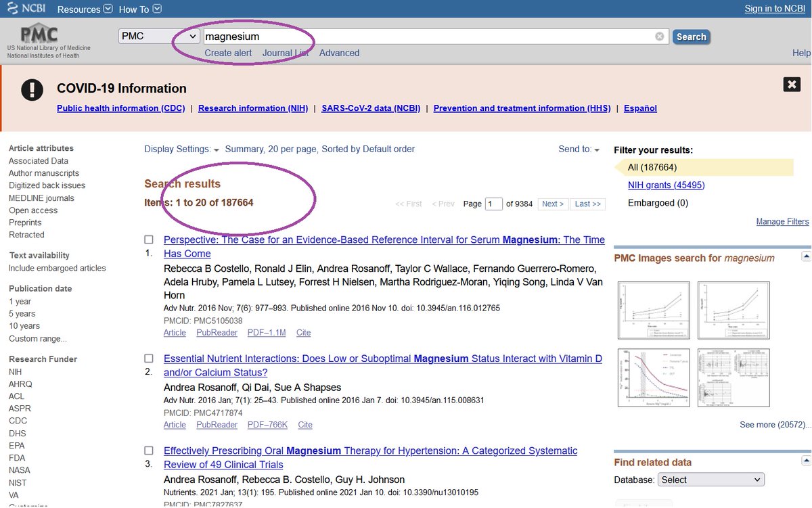Image resolution: width=812 pixels, height=508 pixels.
Task: Open the related data Database select
Action: [x=711, y=480]
